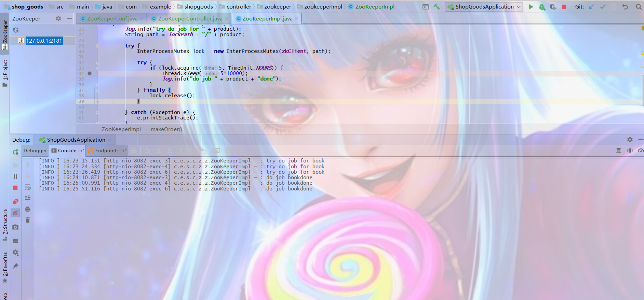Toggle scroll to end of console
The width and height of the screenshot is (644, 300).
click(x=28, y=198)
